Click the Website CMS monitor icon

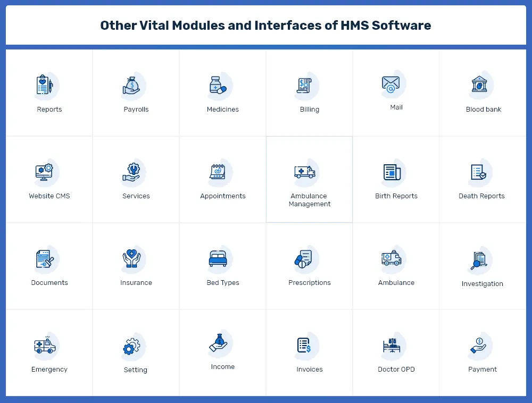pos(44,172)
